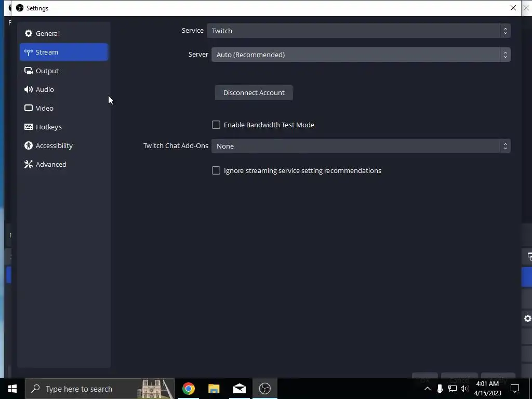Open the Action Center notifications icon
Image resolution: width=532 pixels, height=399 pixels.
515,389
